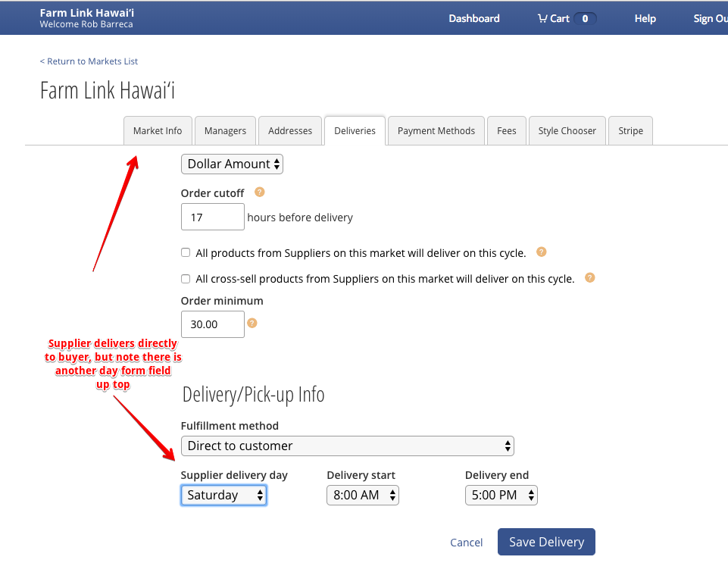Open the Fulfillment method dropdown
The height and width of the screenshot is (585, 728).
click(x=347, y=446)
